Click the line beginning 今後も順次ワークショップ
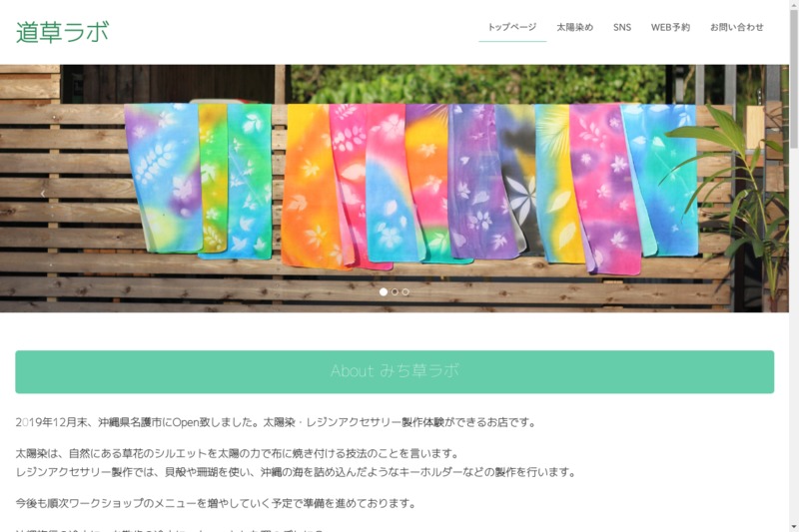The image size is (799, 532). [216, 503]
